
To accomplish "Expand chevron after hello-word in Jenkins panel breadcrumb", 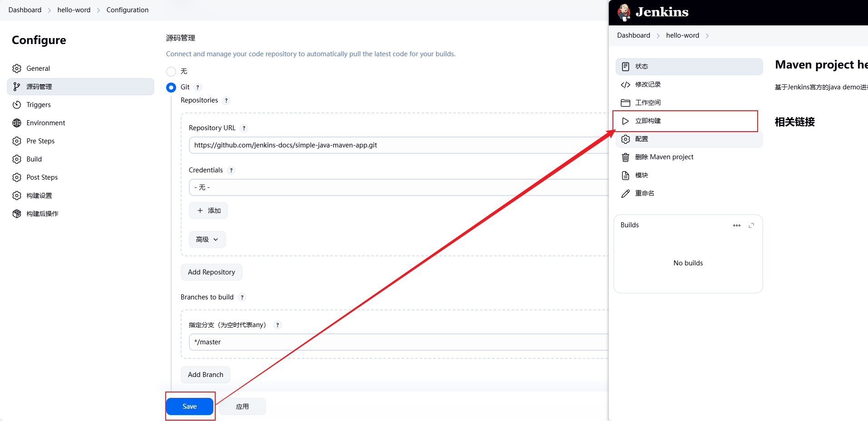I will point(707,36).
